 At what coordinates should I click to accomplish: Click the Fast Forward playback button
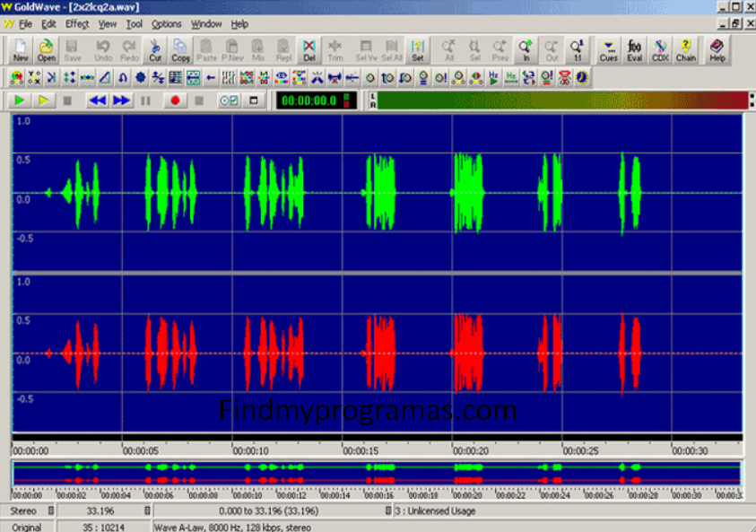[x=121, y=100]
